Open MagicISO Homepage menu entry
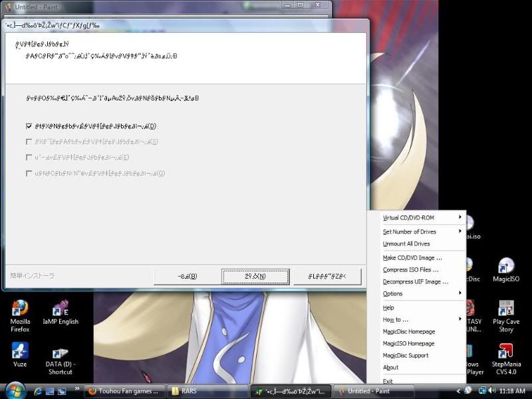The width and height of the screenshot is (532, 399). click(418, 343)
